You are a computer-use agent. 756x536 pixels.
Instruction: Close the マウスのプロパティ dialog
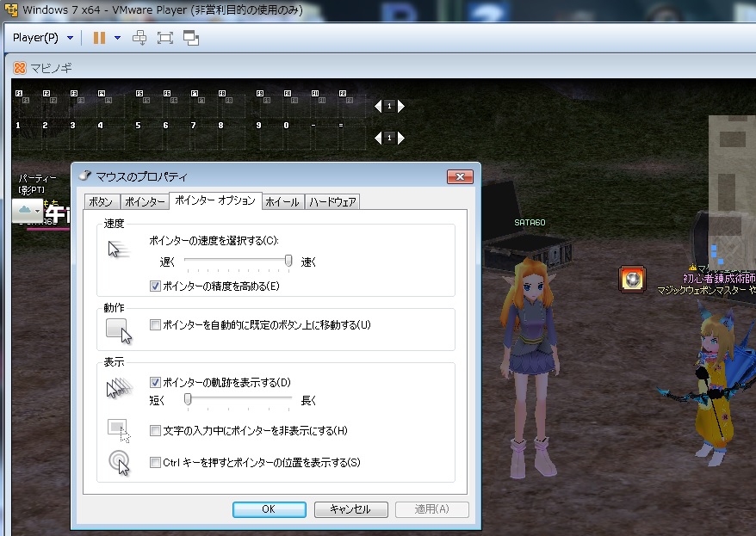coord(460,176)
